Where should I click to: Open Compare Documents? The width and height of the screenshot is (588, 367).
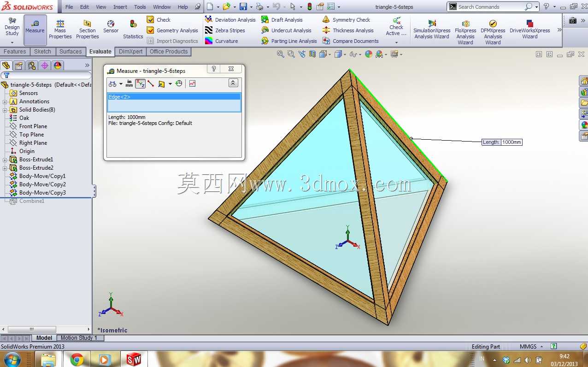tap(350, 41)
